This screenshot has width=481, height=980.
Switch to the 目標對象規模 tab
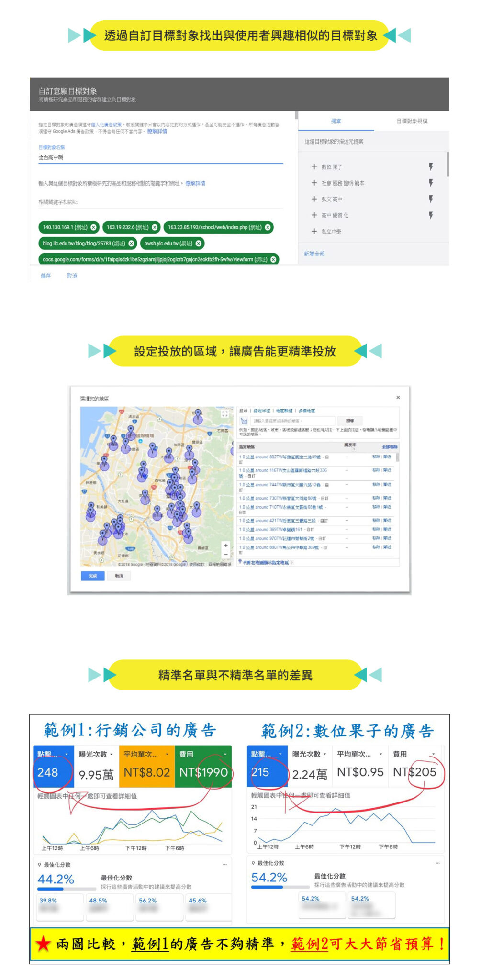pyautogui.click(x=412, y=121)
